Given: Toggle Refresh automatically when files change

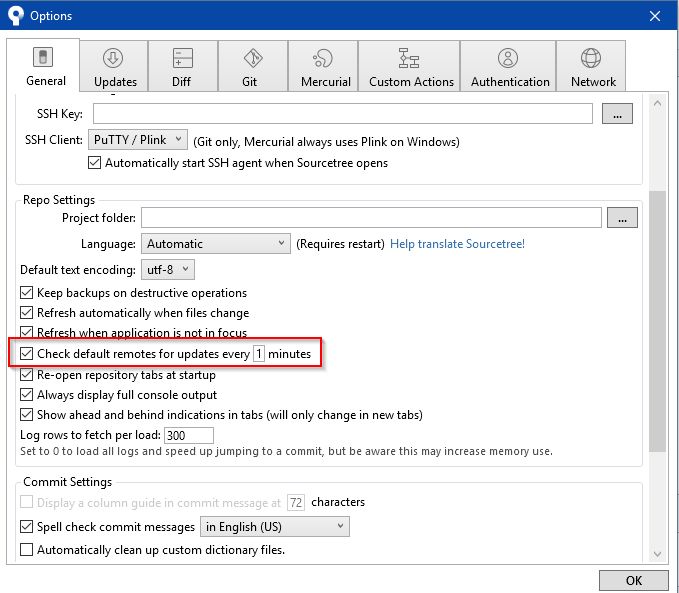Looking at the screenshot, I should (x=26, y=312).
